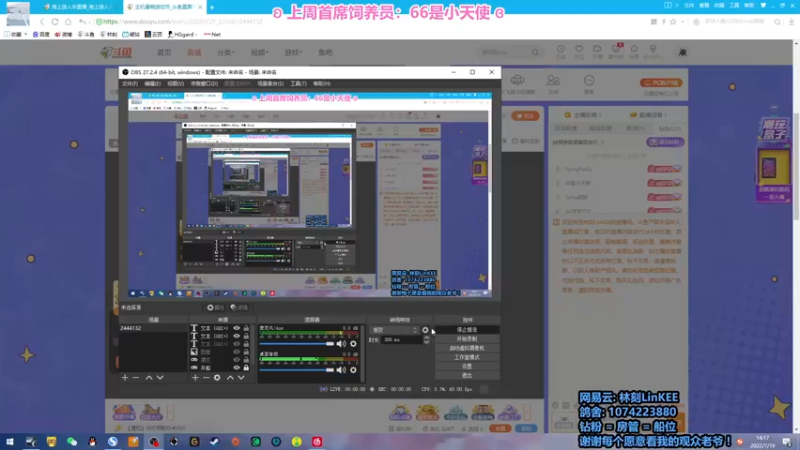Click the Douyu site search box
Image resolution: width=800 pixels, height=450 pixels.
point(509,53)
